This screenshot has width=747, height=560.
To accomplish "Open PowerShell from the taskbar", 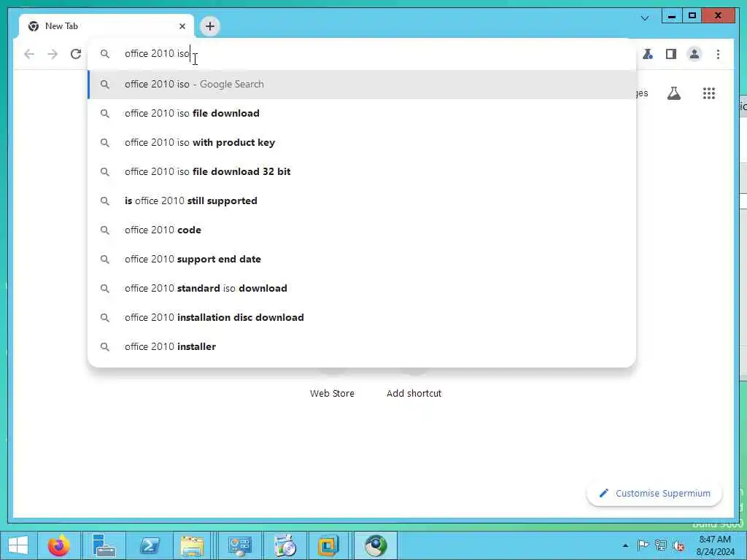I will pyautogui.click(x=150, y=545).
